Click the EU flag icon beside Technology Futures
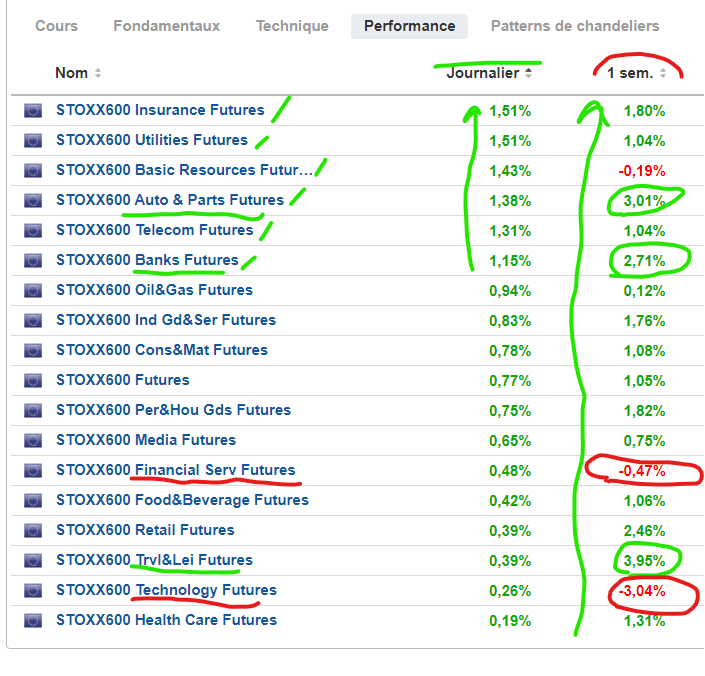The image size is (705, 676). 33,591
